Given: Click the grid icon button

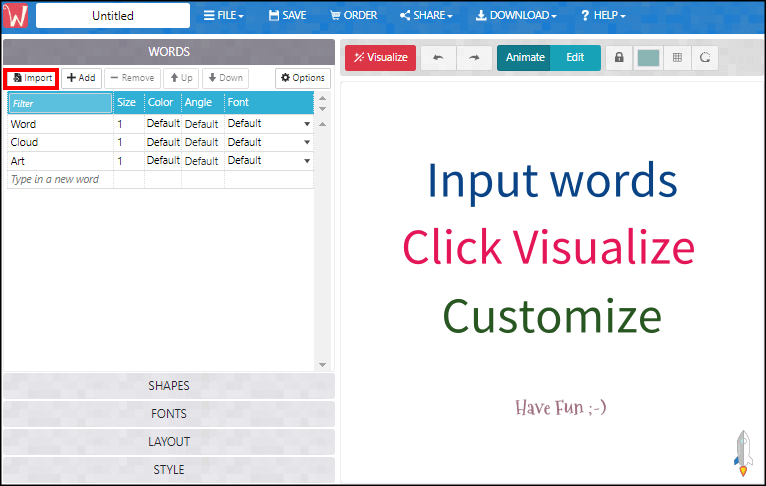Looking at the screenshot, I should [x=677, y=58].
